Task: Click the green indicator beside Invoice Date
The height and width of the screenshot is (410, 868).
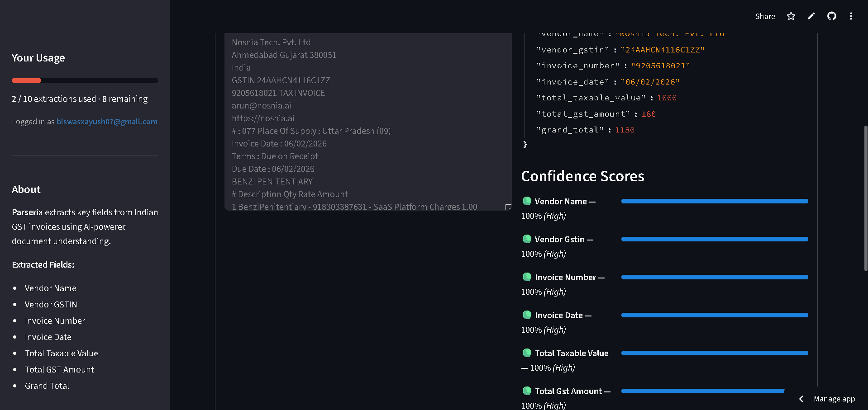Action: [526, 315]
